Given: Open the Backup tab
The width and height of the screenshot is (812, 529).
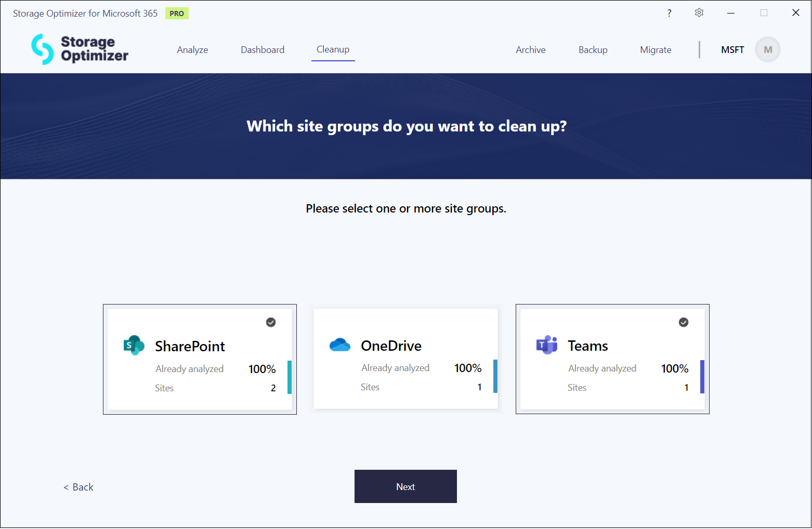Looking at the screenshot, I should tap(593, 50).
